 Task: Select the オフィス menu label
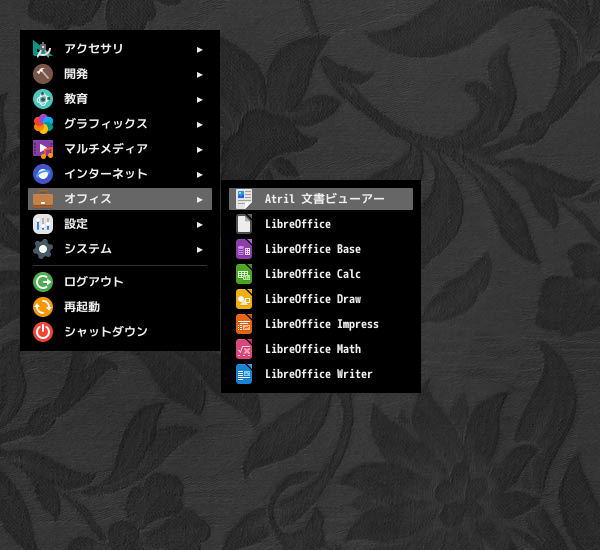(x=88, y=199)
